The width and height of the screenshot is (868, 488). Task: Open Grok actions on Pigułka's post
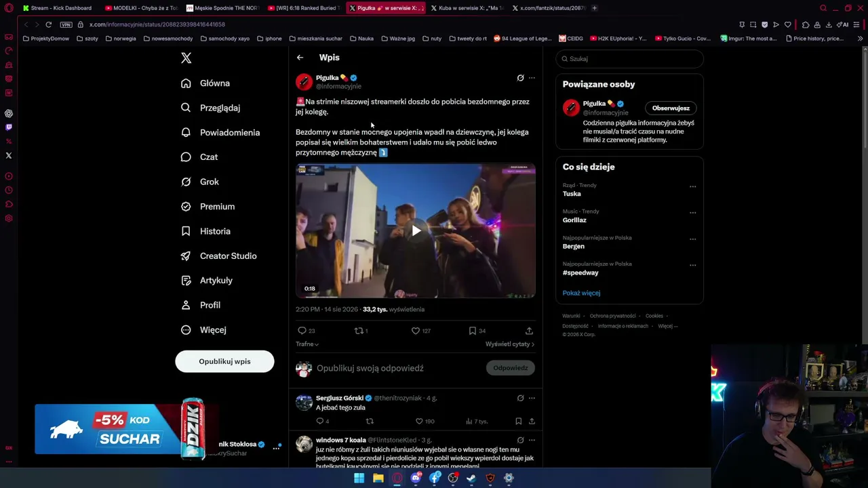coord(520,78)
